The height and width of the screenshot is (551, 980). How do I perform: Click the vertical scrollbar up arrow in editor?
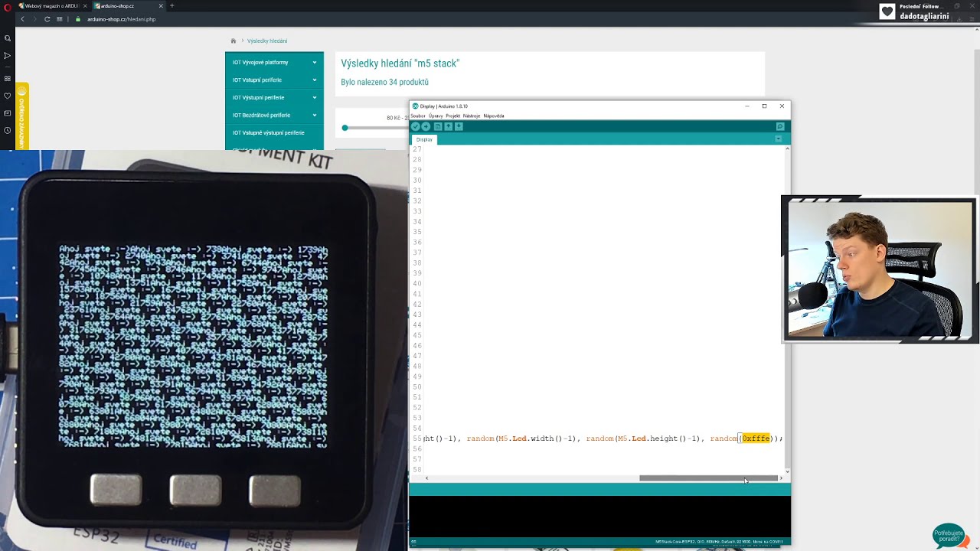click(x=787, y=148)
